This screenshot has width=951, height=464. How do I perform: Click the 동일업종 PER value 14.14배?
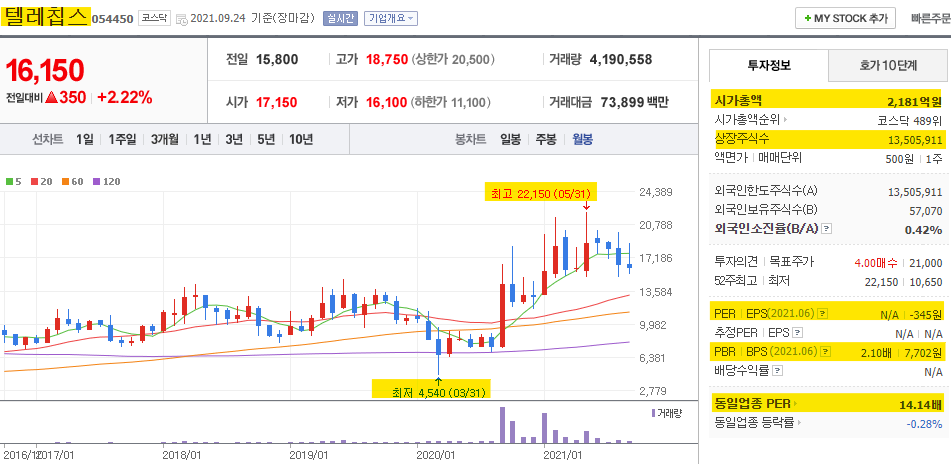tap(921, 403)
